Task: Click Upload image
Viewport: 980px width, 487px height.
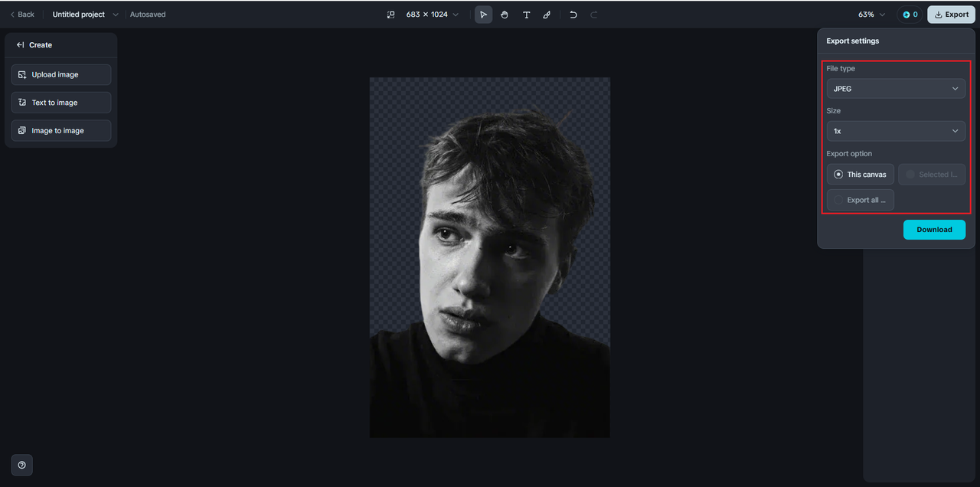Action: click(61, 74)
